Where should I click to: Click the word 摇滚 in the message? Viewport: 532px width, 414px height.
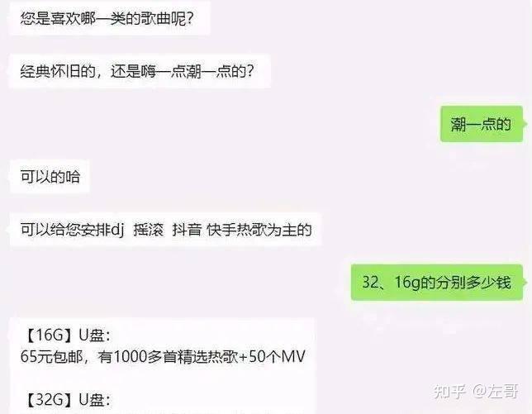click(x=148, y=230)
